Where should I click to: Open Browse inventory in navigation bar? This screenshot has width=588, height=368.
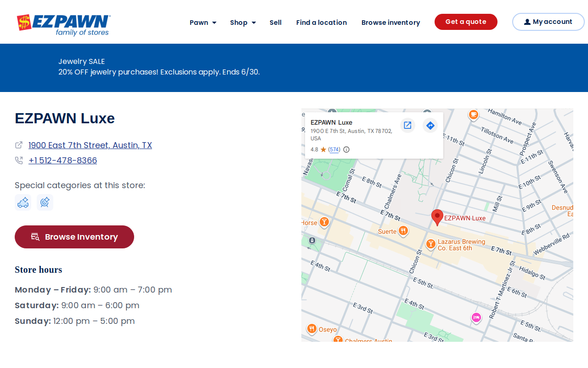pyautogui.click(x=390, y=23)
